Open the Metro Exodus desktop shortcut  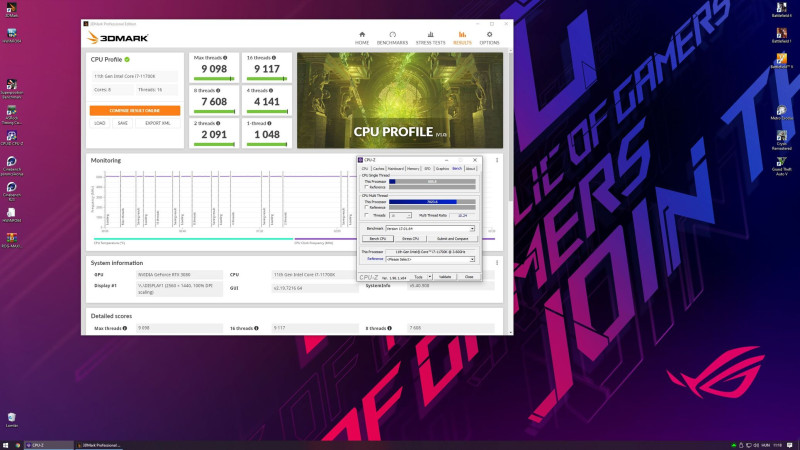[782, 113]
